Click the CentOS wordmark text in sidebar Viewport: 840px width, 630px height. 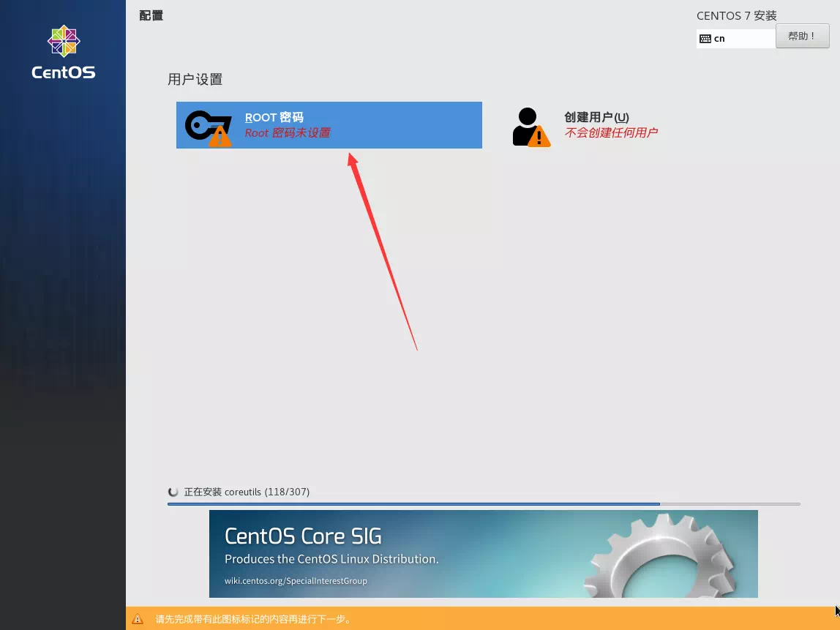(x=63, y=72)
